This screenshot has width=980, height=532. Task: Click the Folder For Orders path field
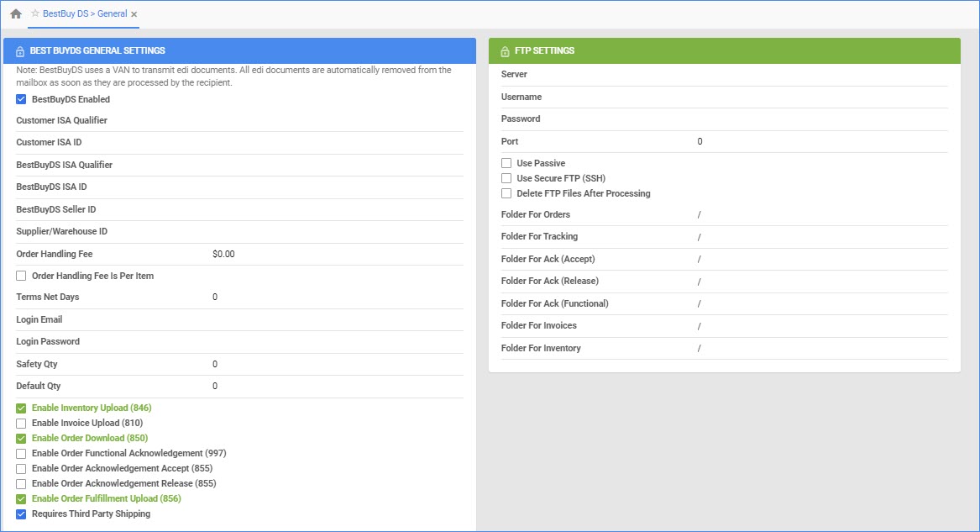(x=822, y=214)
